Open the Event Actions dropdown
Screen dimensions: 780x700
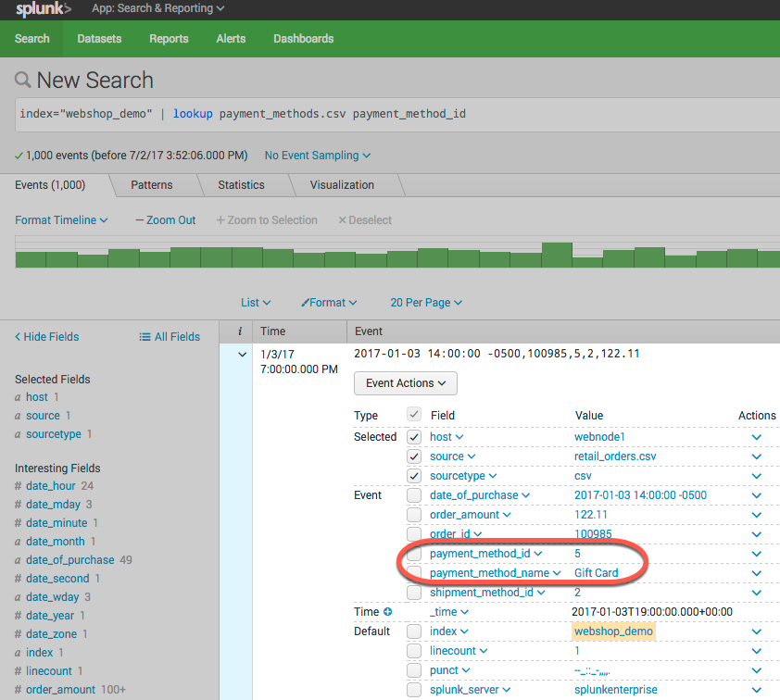click(406, 383)
